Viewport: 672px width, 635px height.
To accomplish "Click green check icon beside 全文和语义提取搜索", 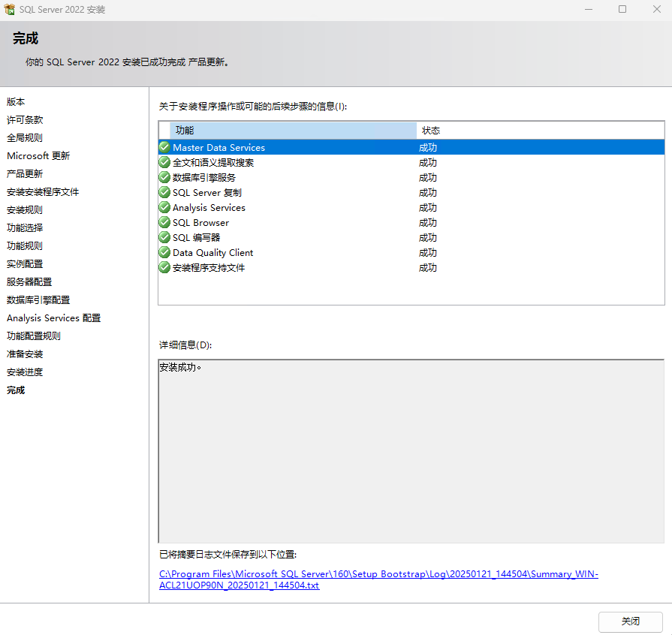I will [x=164, y=162].
